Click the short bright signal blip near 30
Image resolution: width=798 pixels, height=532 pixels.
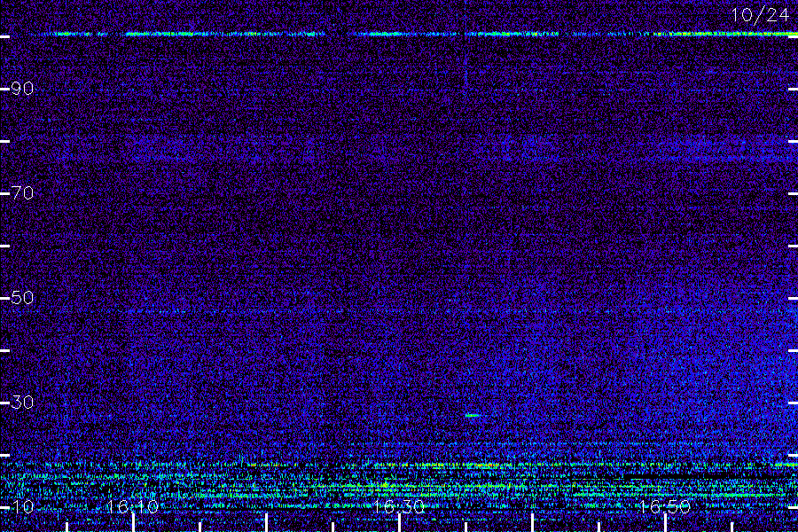[473, 416]
